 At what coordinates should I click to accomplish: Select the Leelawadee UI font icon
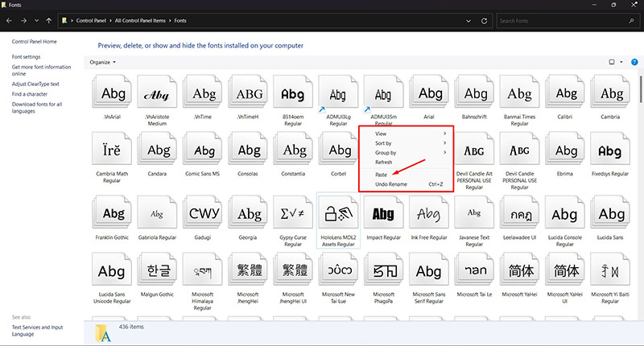[x=519, y=212]
